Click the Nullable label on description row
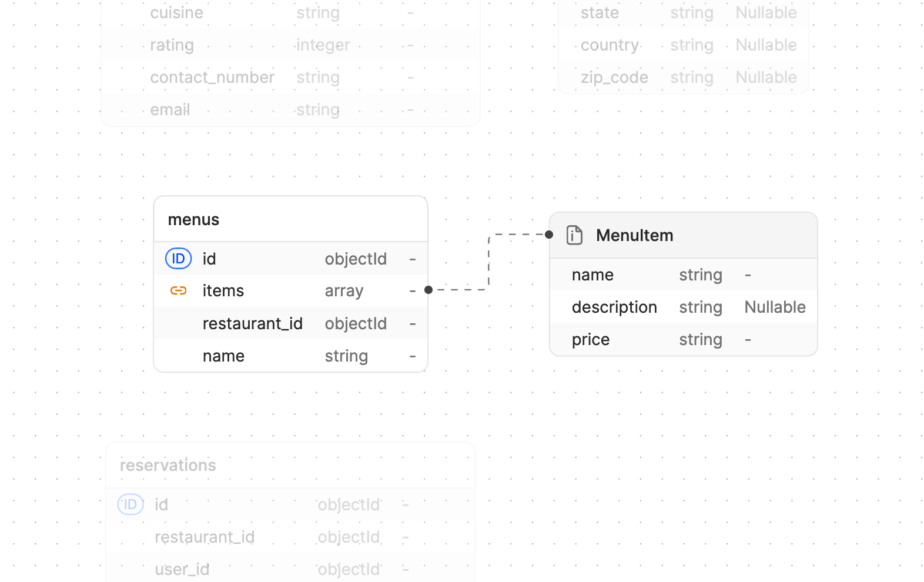 point(775,307)
